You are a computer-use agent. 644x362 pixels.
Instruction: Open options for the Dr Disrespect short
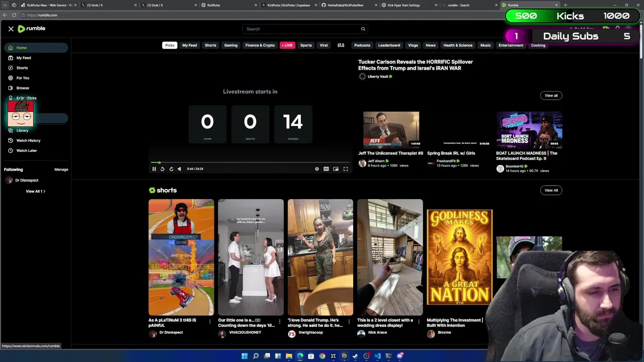click(210, 321)
